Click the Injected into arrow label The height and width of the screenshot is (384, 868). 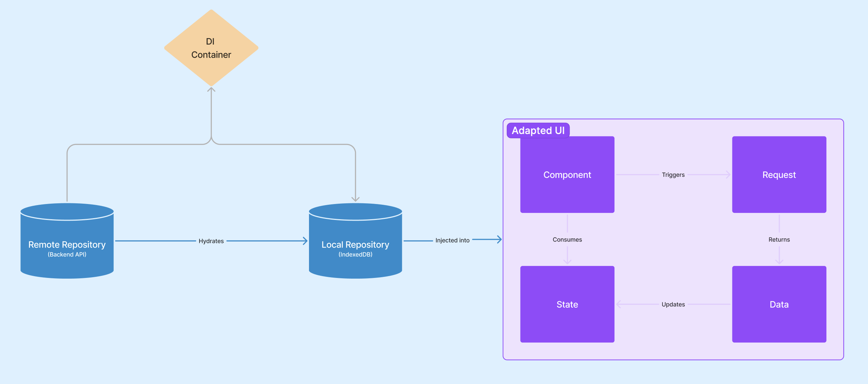point(452,240)
